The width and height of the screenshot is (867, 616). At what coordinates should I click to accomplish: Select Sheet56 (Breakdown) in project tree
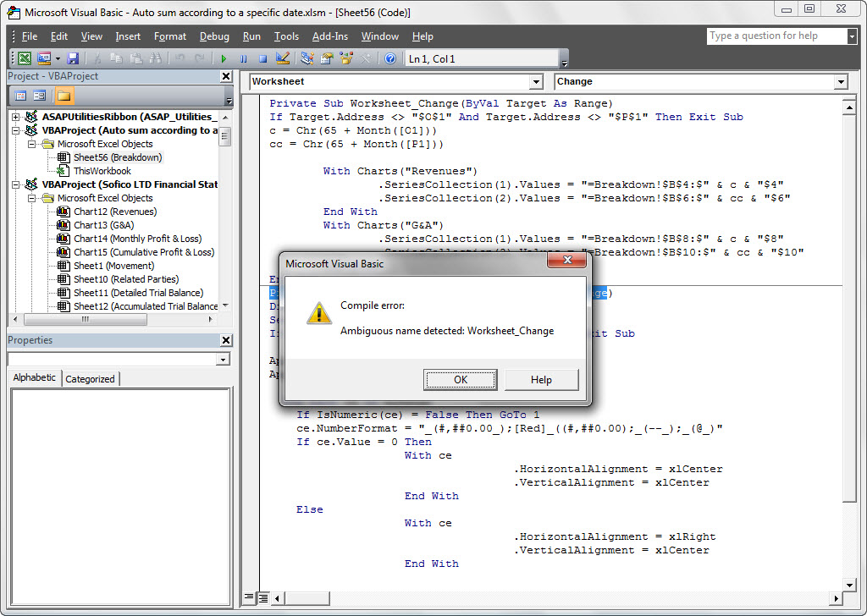tap(118, 157)
